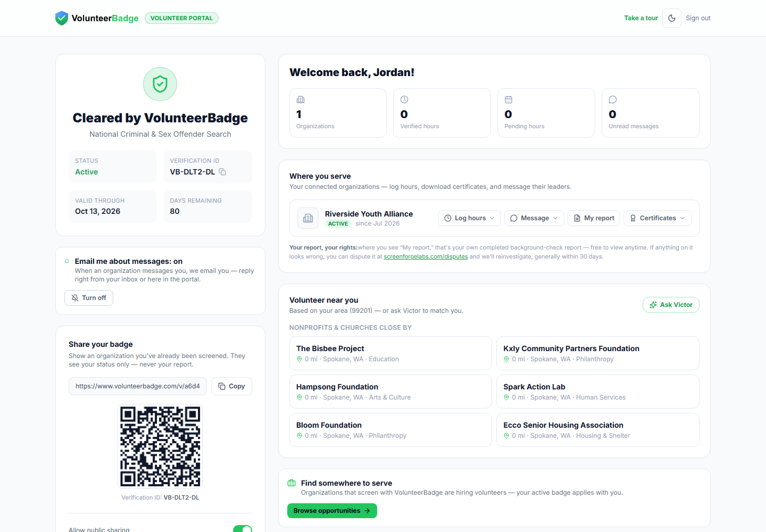Click the location pin for Bloom Foundation
This screenshot has width=766, height=532.
(299, 436)
